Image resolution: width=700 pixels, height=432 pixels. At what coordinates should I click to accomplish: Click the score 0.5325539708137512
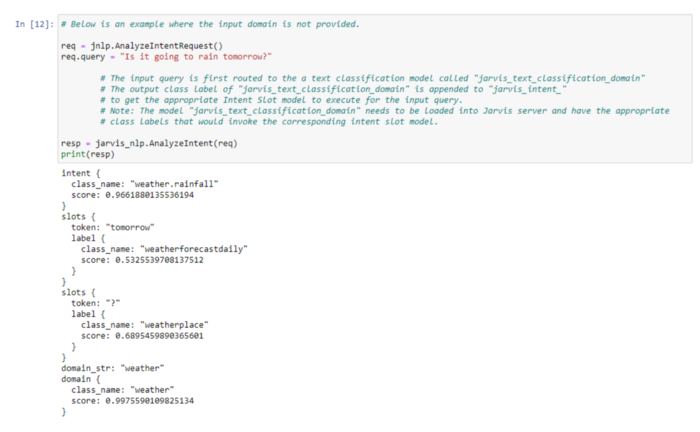pos(142,260)
